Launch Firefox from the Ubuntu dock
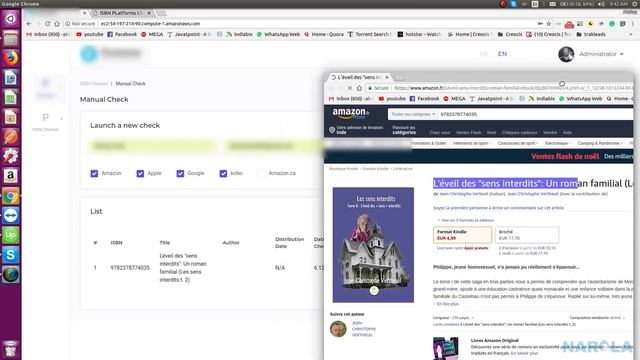The height and width of the screenshot is (360, 640). pos(11,58)
